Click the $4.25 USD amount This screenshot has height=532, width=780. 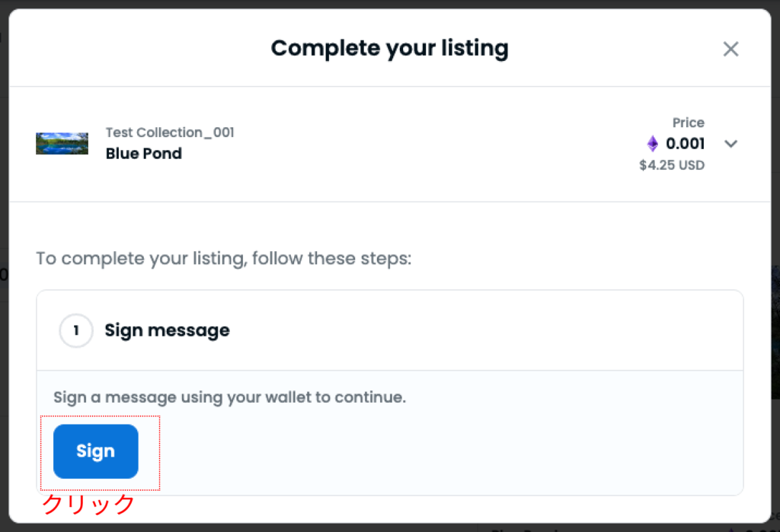(x=672, y=165)
